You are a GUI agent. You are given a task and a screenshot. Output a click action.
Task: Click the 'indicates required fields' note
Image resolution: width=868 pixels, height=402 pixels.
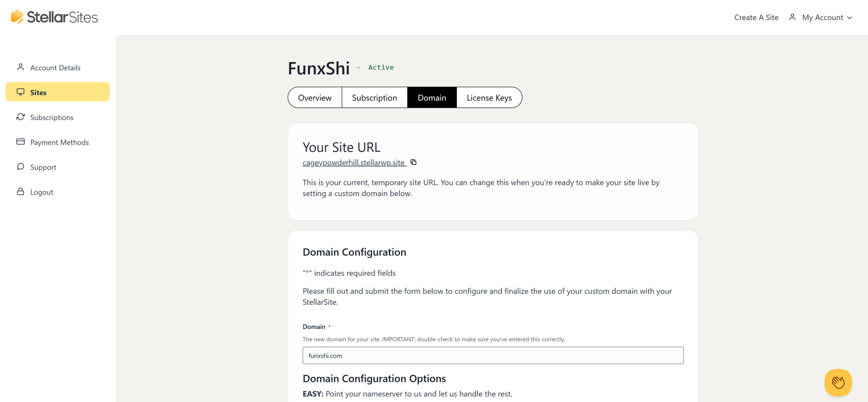349,273
